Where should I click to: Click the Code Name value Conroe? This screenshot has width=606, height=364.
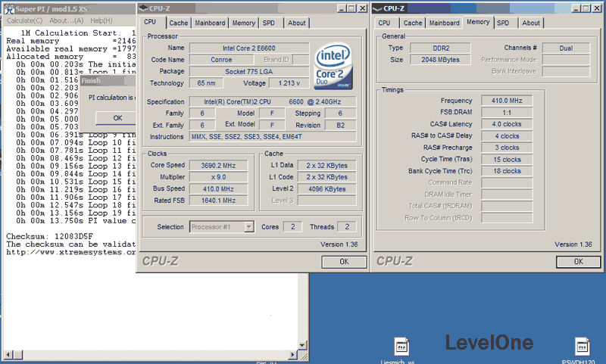(221, 60)
